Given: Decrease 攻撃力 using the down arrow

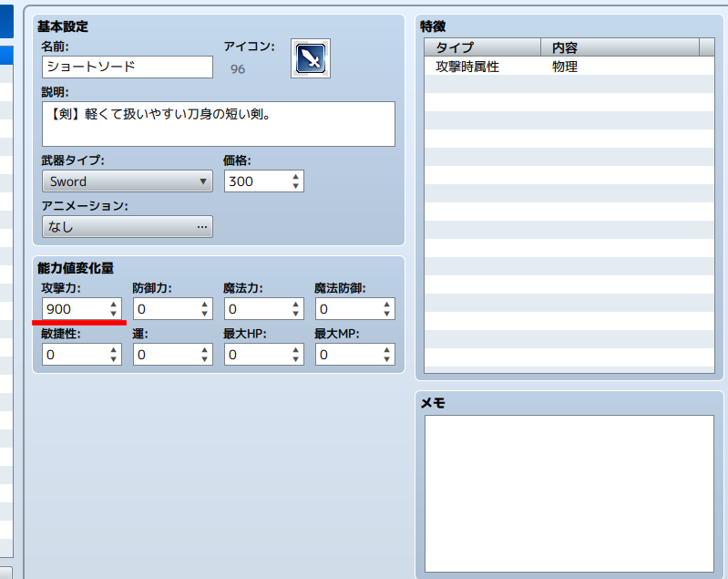Looking at the screenshot, I should pos(113,314).
